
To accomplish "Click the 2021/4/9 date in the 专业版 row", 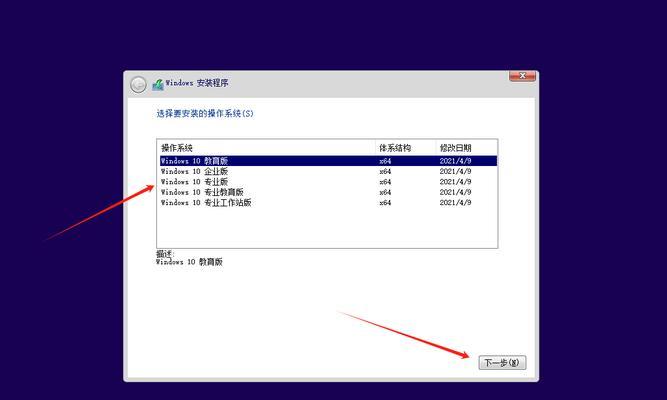I will coord(455,182).
